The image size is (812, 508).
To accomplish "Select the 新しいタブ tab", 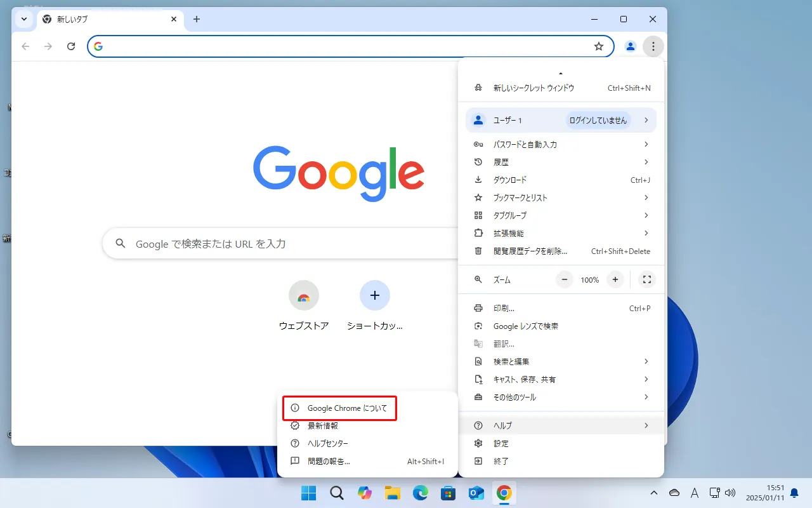I will (x=110, y=19).
